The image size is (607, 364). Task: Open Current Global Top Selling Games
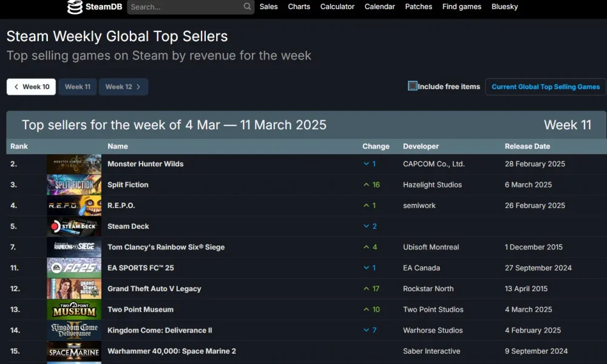(x=546, y=87)
